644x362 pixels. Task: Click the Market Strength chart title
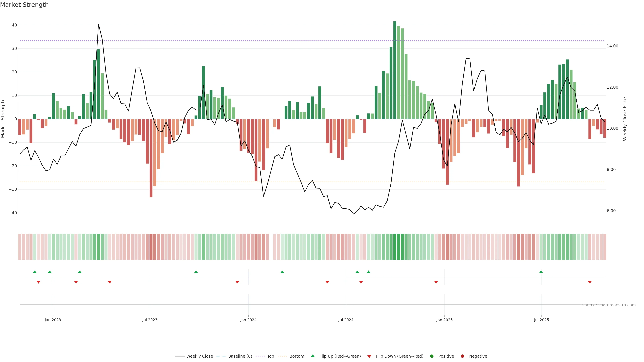(x=24, y=5)
